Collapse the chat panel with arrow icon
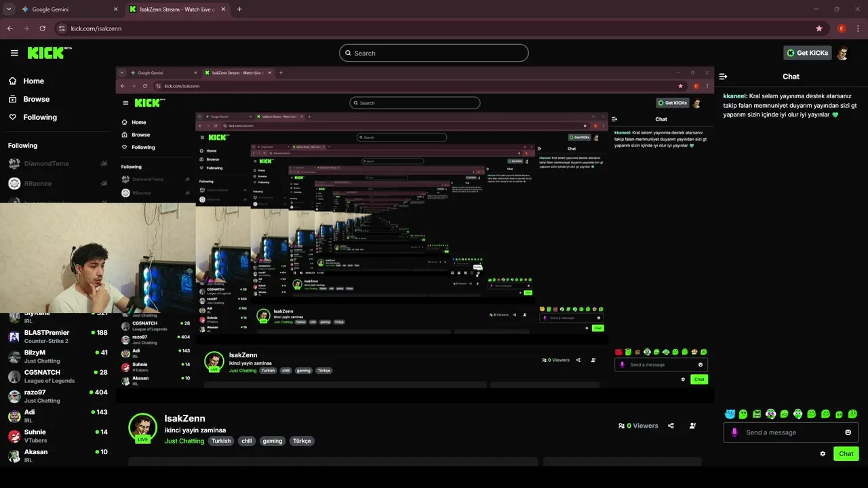Screen dimensions: 868x488 tap(723, 77)
